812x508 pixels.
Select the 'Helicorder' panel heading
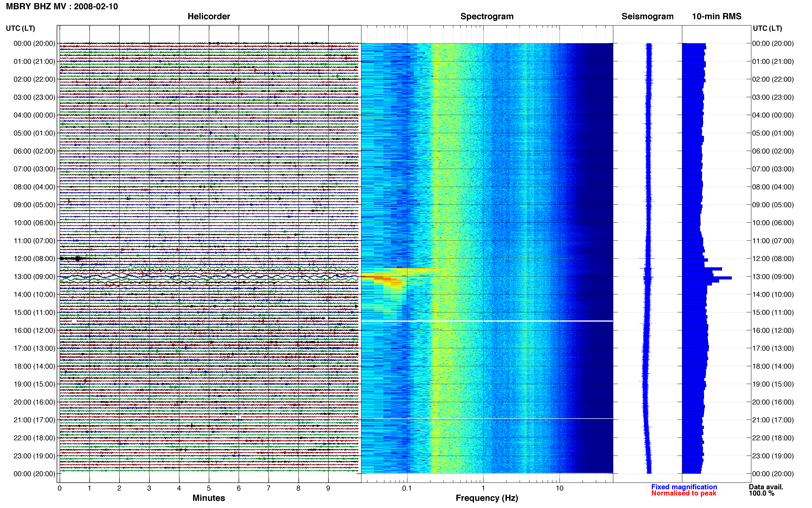point(209,16)
